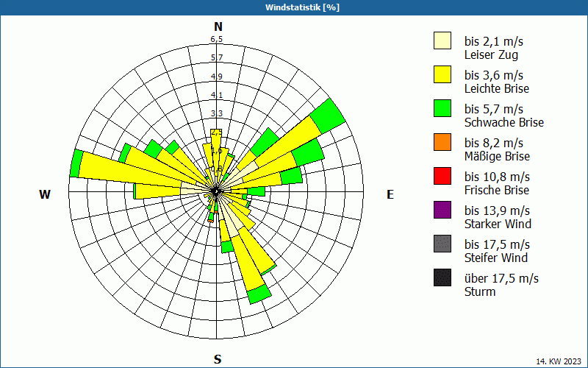Viewport: 588px width, 368px height.
Task: Click the '6,5' ring scale value
Action: coord(216,39)
